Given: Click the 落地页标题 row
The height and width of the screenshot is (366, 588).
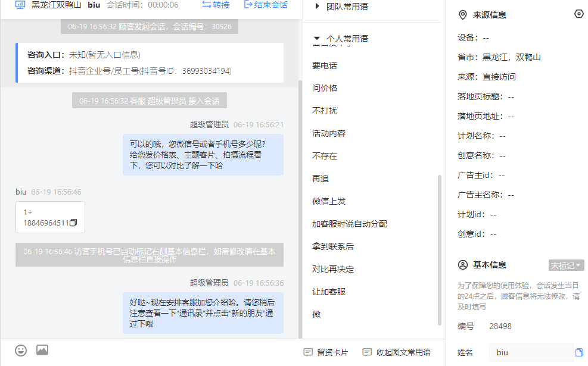Looking at the screenshot, I should (486, 96).
